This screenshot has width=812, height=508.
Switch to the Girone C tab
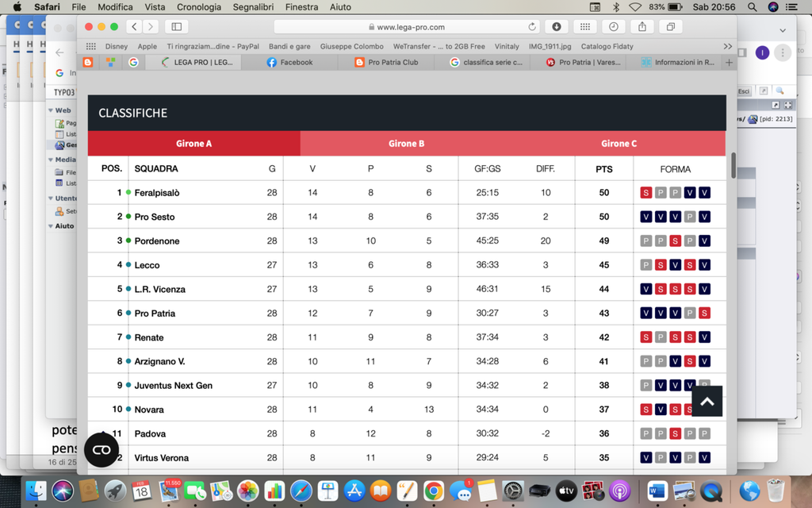[x=619, y=144]
